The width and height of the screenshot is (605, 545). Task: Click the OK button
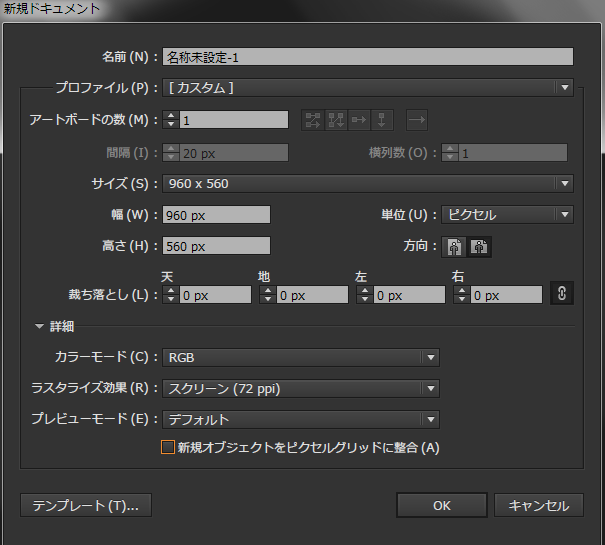442,505
